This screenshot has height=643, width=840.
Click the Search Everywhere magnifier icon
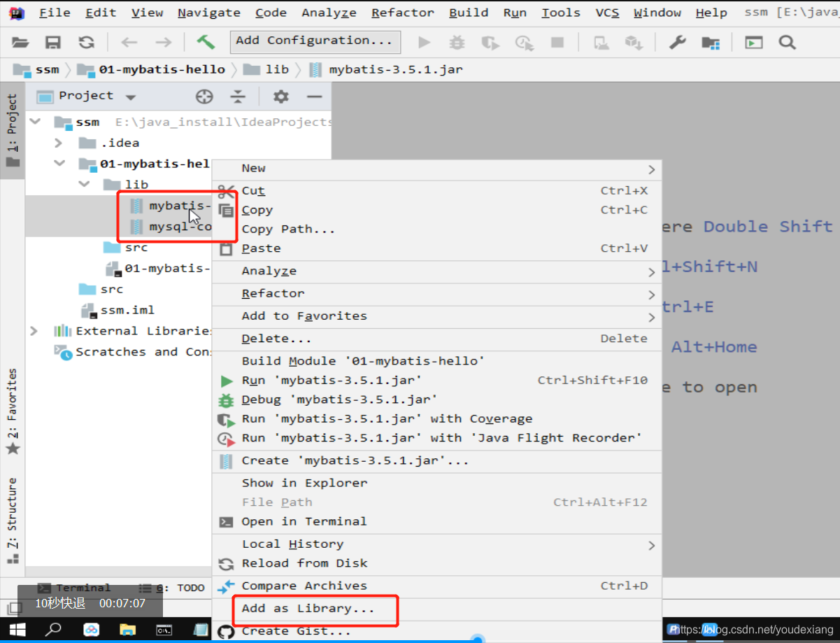click(x=787, y=42)
